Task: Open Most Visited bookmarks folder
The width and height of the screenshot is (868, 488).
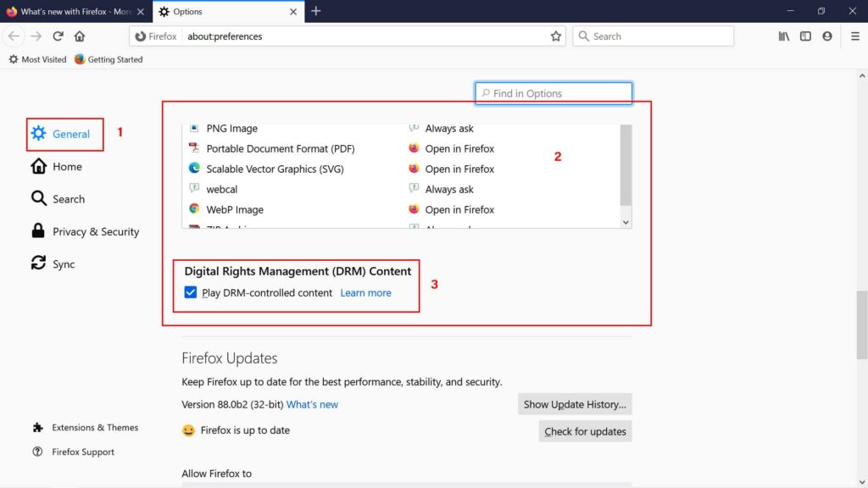Action: pos(37,59)
